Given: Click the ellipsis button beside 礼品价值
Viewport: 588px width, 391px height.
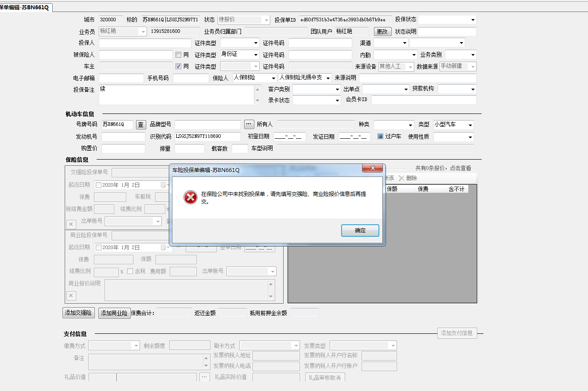Looking at the screenshot, I should 204,377.
